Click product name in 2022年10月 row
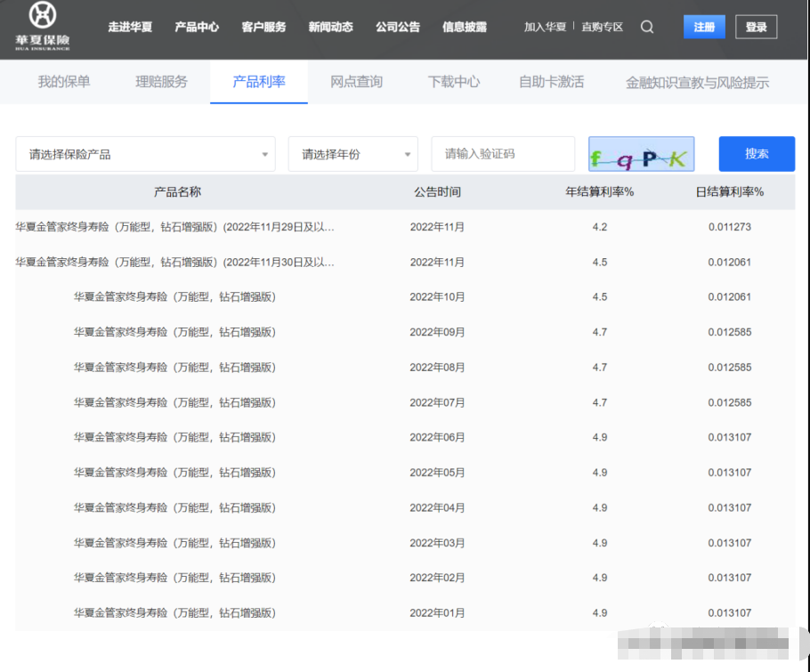Viewport: 810px width, 672px height. (174, 297)
